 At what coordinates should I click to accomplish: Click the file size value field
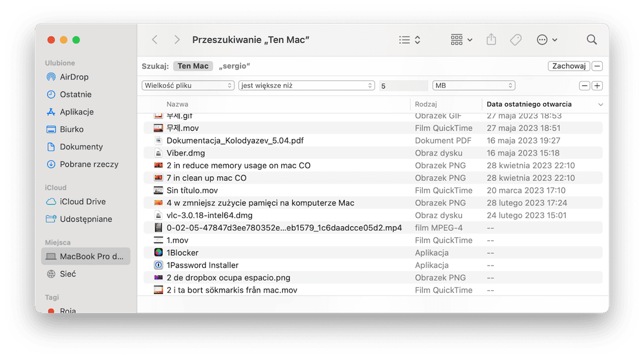point(403,86)
